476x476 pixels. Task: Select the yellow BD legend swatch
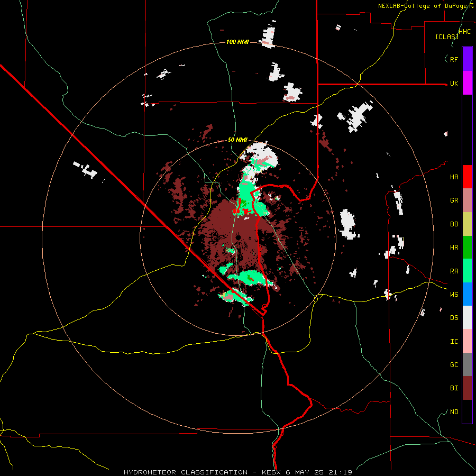pyautogui.click(x=467, y=224)
